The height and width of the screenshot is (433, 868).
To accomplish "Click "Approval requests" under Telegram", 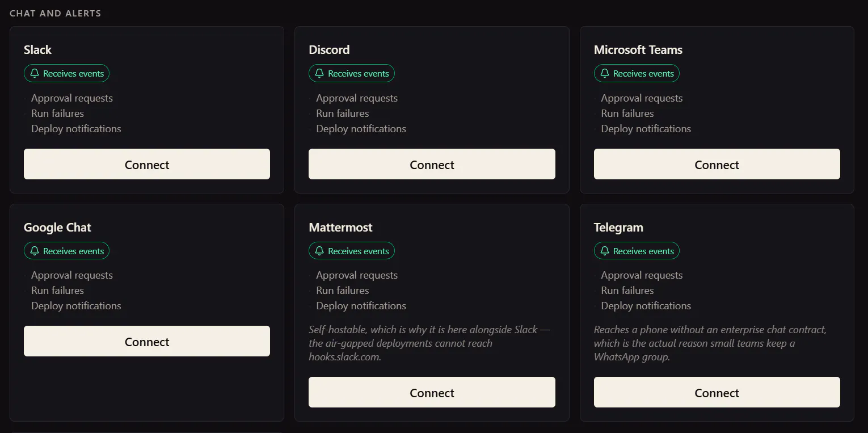I will tap(642, 275).
